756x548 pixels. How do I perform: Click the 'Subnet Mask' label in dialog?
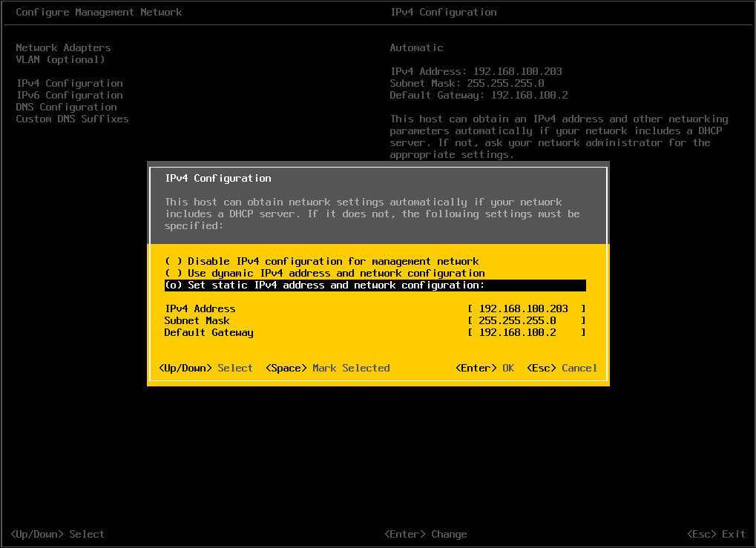197,320
